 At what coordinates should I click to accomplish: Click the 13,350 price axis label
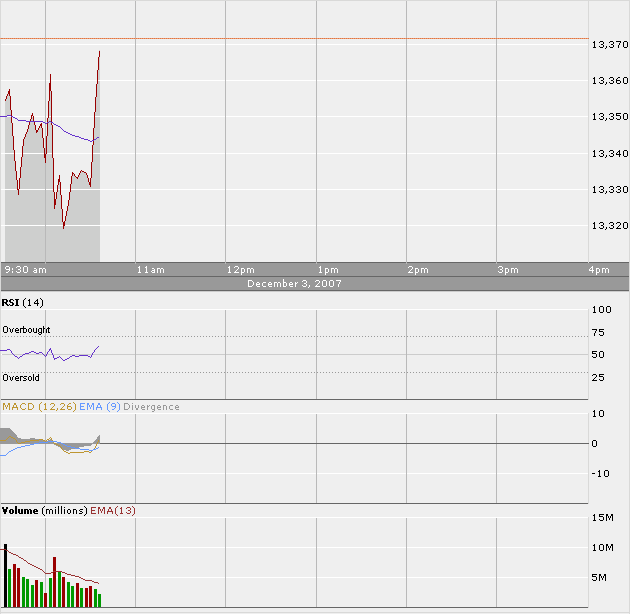pos(609,116)
